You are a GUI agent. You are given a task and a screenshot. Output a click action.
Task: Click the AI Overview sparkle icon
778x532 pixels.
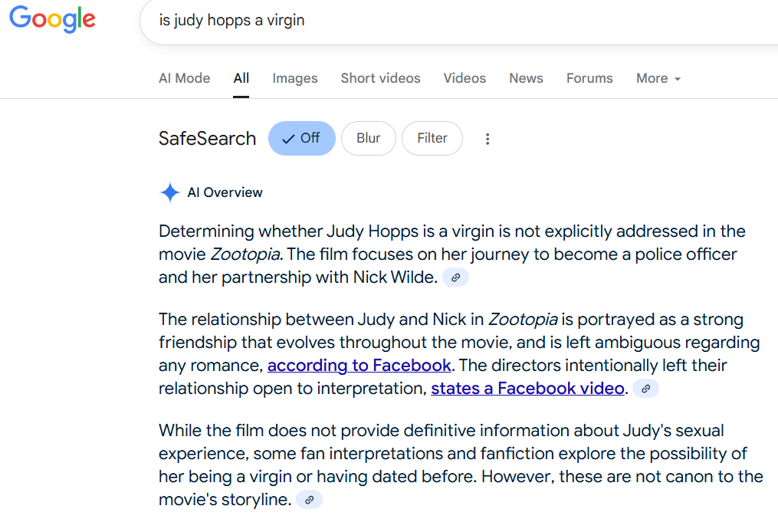pos(169,192)
